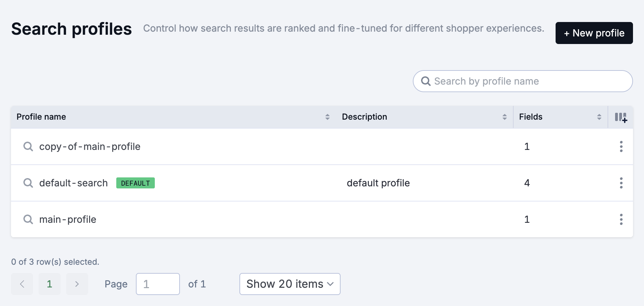Screen dimensions: 644x306
Task: Click the DEFAULT badge on default-search
Action: coord(135,183)
